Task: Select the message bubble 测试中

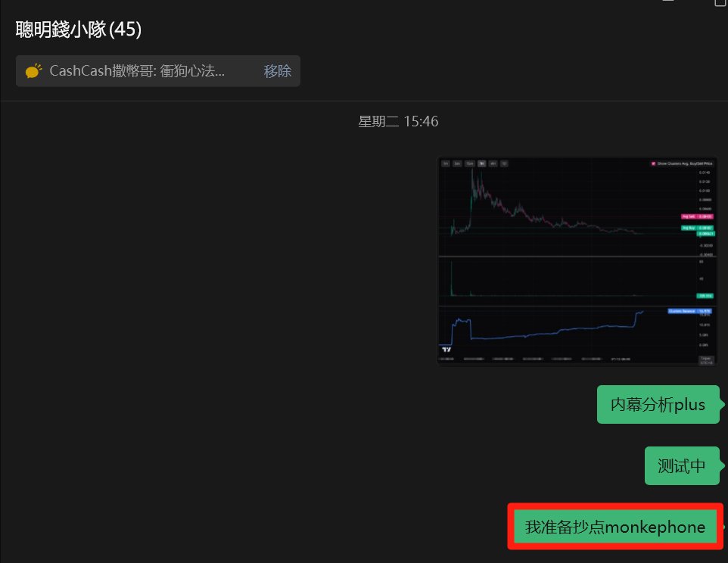Action: [682, 465]
